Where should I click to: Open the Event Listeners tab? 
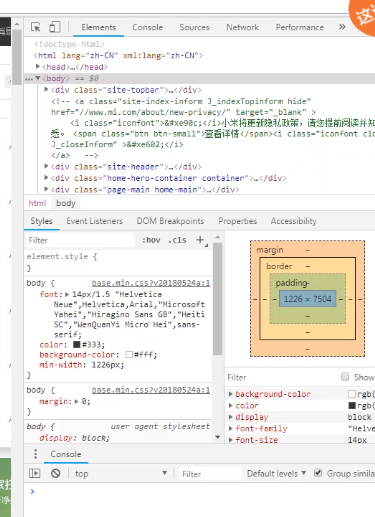pyautogui.click(x=94, y=221)
